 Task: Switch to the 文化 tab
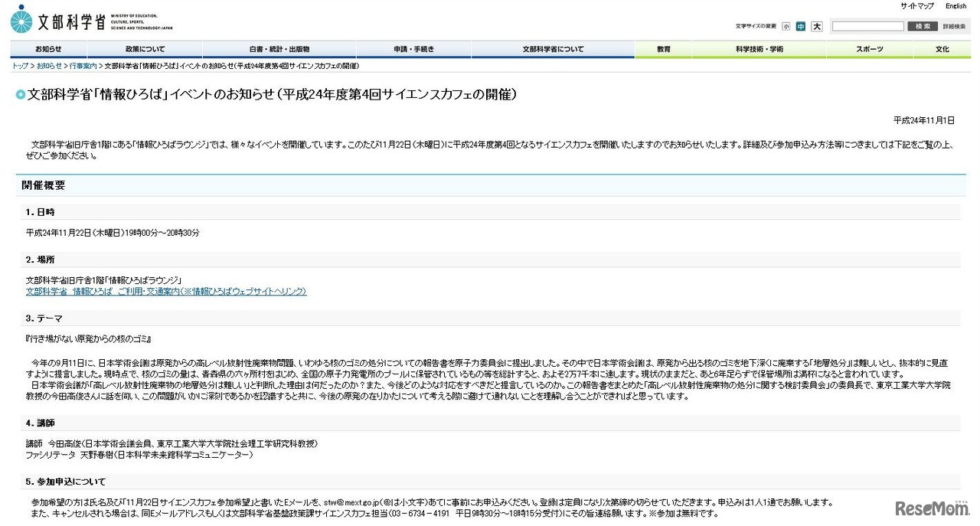point(941,49)
